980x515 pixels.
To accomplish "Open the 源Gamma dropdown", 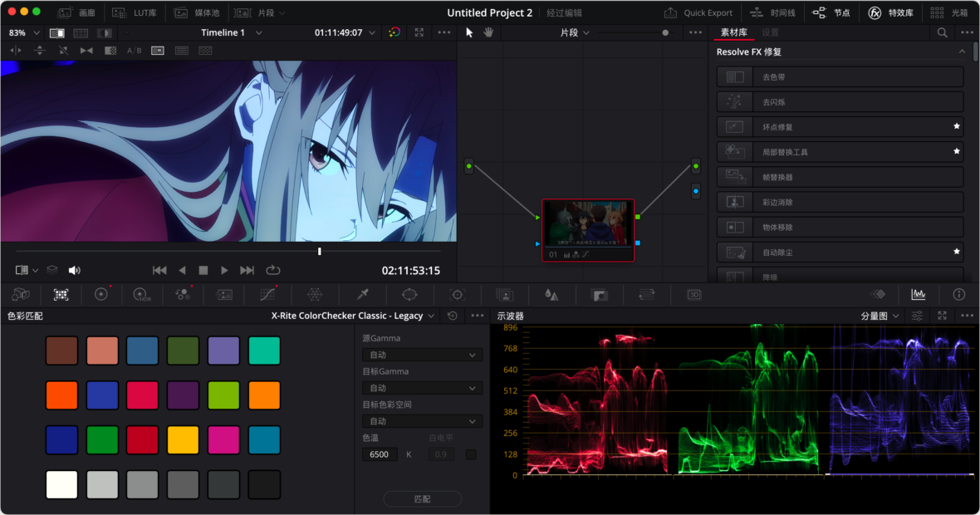I will point(421,355).
